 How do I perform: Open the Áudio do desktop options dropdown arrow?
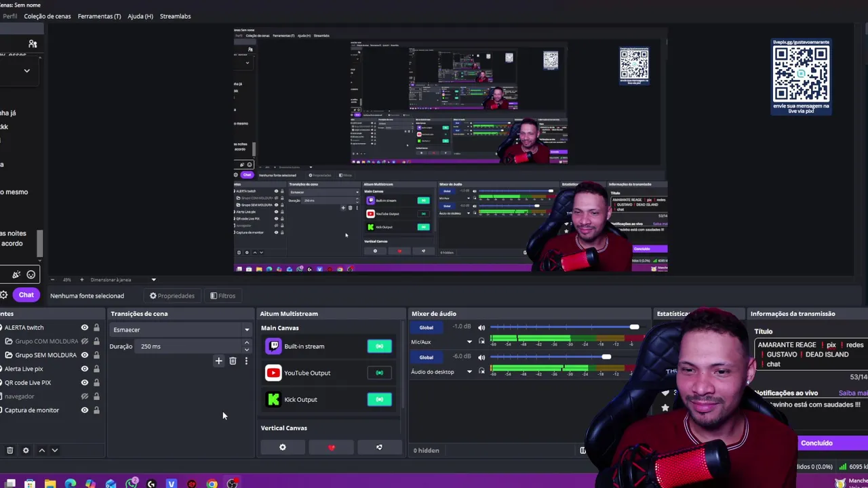click(x=469, y=371)
